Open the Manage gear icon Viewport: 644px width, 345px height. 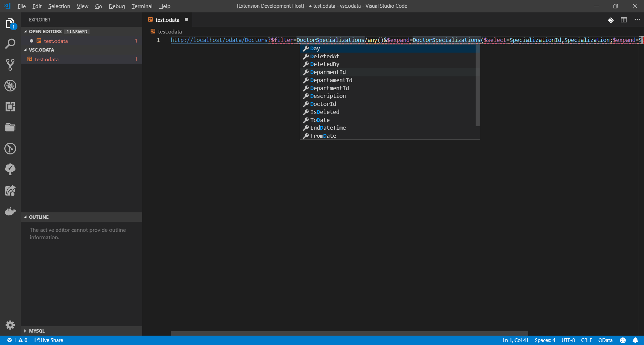click(10, 325)
